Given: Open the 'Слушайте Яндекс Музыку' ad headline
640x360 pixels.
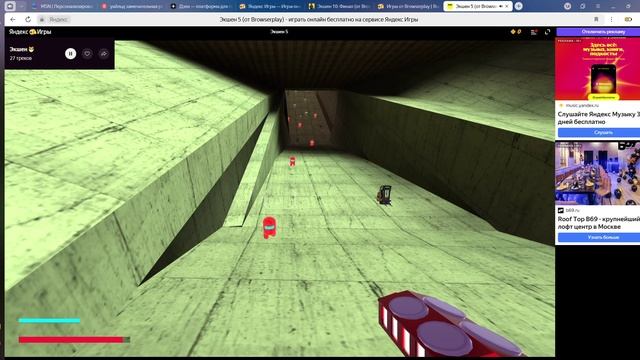Looking at the screenshot, I should point(599,118).
